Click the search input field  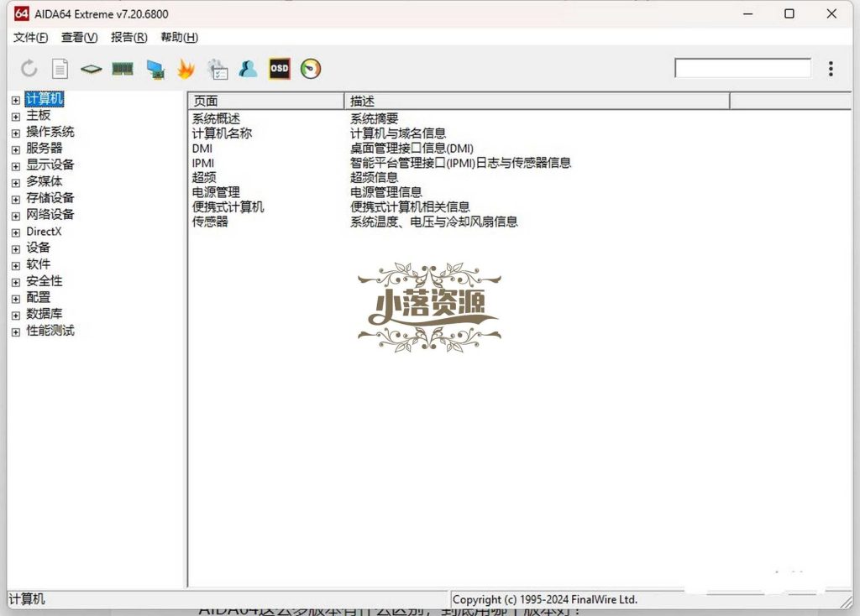pos(742,69)
